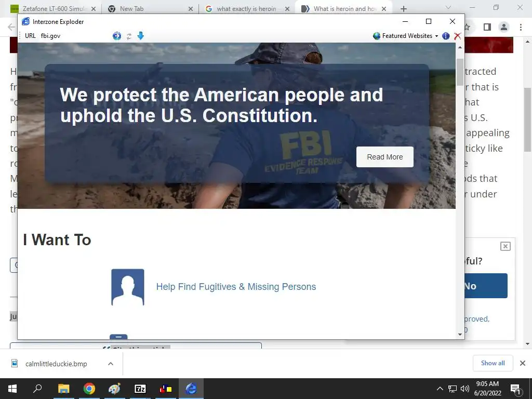
Task: Open 7-Zip from the taskbar
Action: coord(140,389)
